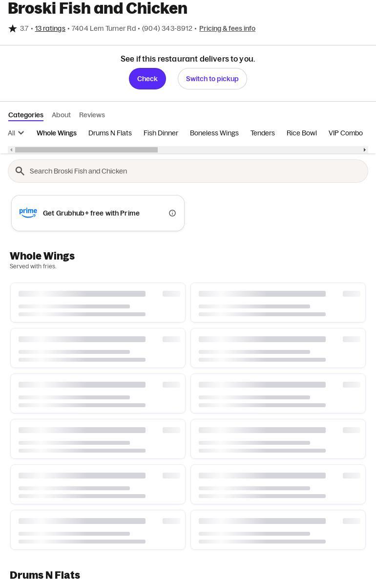This screenshot has height=588, width=376.
Task: Jump to VIP Combo category
Action: tap(346, 133)
